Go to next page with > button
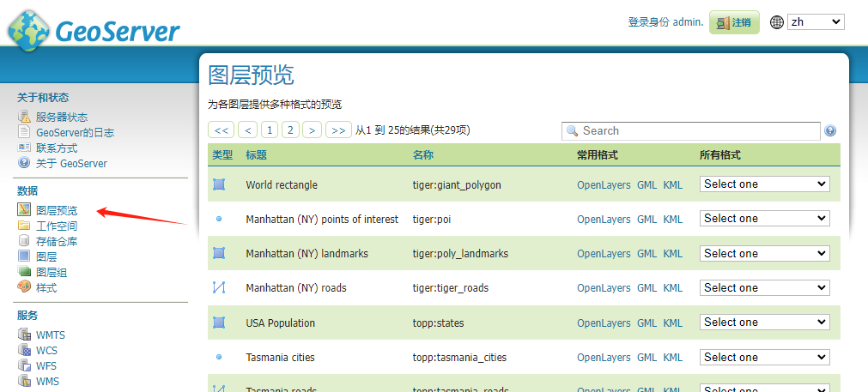This screenshot has height=392, width=868. coord(313,130)
